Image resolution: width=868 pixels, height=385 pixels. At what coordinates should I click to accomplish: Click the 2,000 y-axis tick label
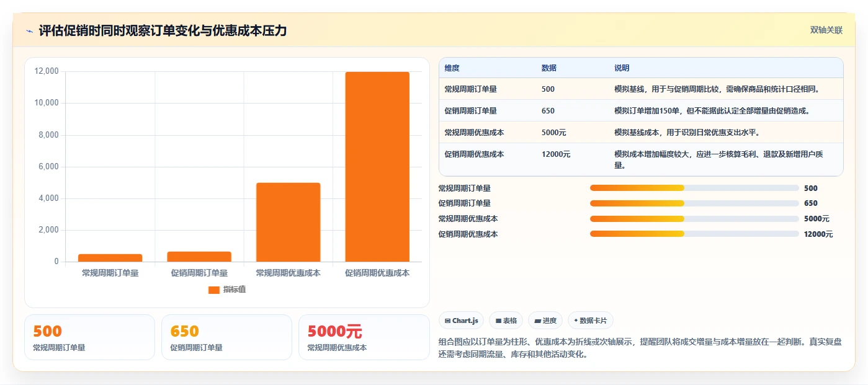pyautogui.click(x=48, y=230)
